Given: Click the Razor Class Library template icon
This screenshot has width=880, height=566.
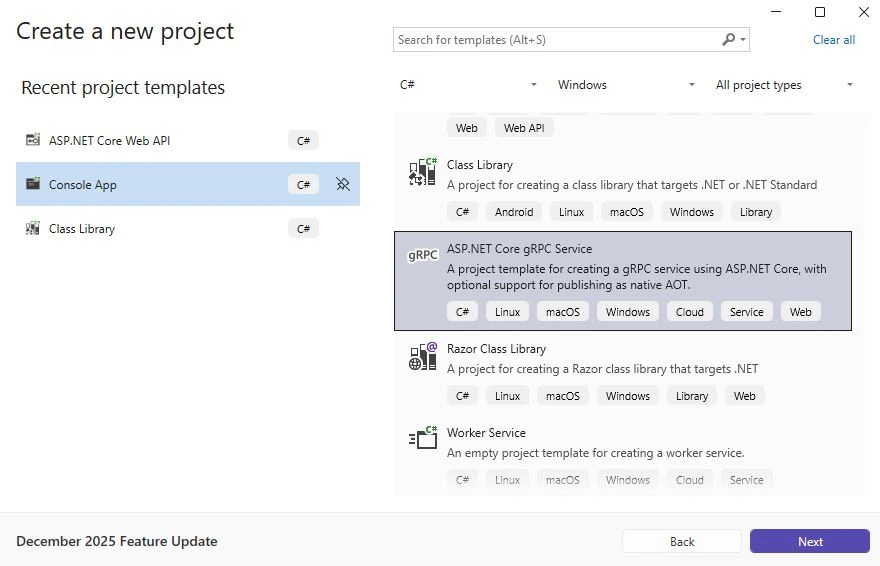Looking at the screenshot, I should (423, 356).
